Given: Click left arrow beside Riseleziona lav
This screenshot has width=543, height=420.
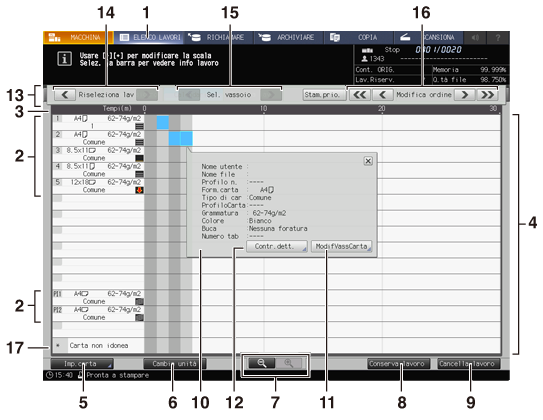Looking at the screenshot, I should [x=65, y=95].
